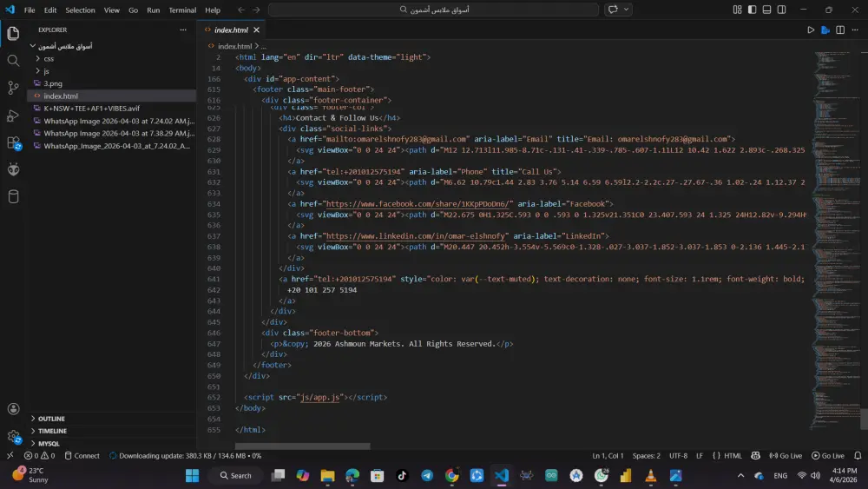Click the split editor right icon
The image size is (868, 489).
click(x=840, y=30)
